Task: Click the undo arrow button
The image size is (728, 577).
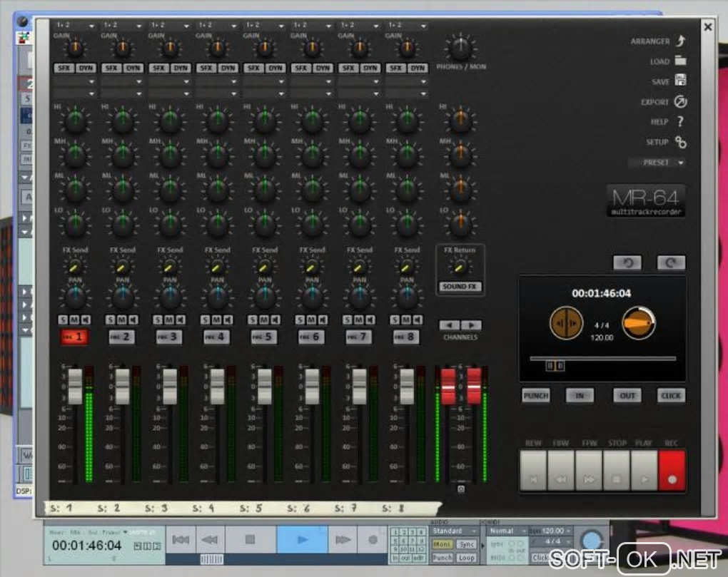Action: point(627,263)
